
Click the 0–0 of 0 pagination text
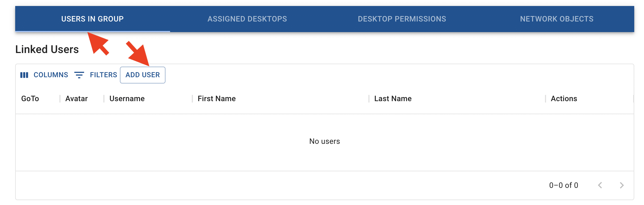click(x=564, y=185)
